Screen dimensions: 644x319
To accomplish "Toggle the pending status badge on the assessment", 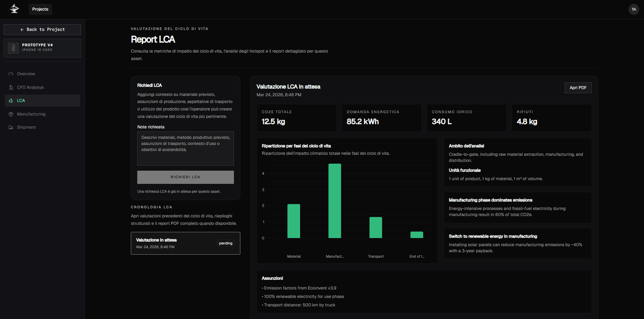I will click(225, 243).
